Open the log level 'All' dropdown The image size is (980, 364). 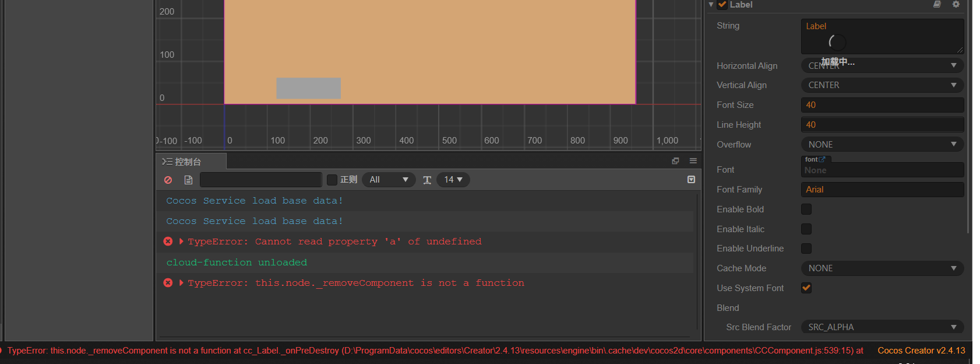(389, 180)
